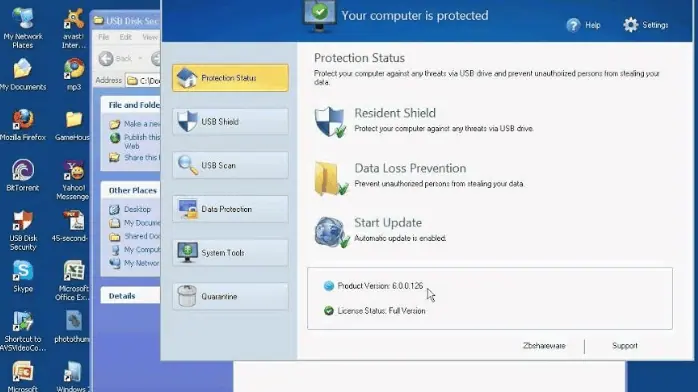Open Shortcut to AVSVideoConverter icon

pyautogui.click(x=23, y=331)
